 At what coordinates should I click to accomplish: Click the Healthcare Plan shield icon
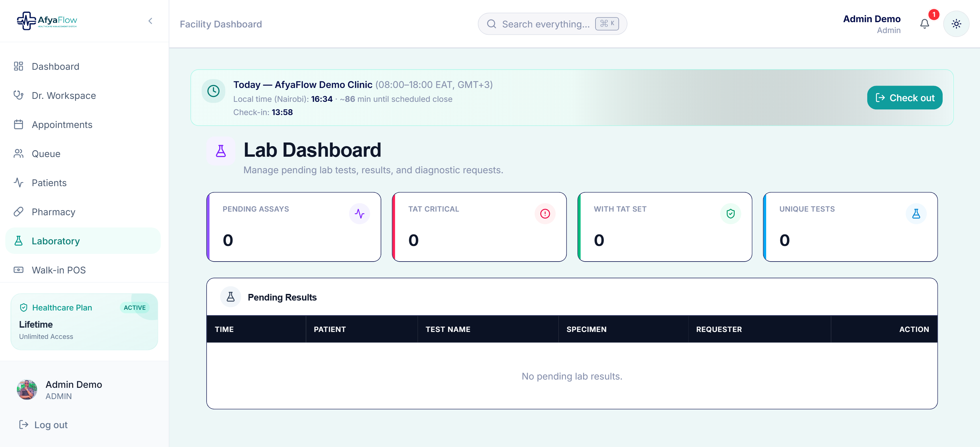[23, 307]
